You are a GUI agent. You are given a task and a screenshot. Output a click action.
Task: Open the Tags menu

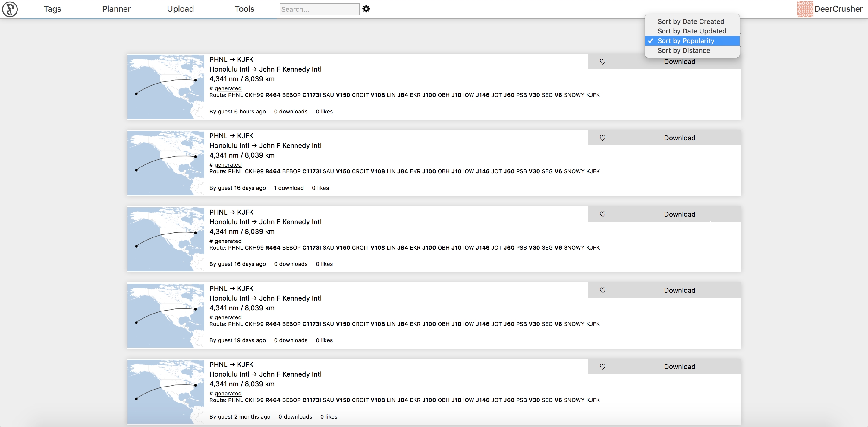click(x=52, y=9)
